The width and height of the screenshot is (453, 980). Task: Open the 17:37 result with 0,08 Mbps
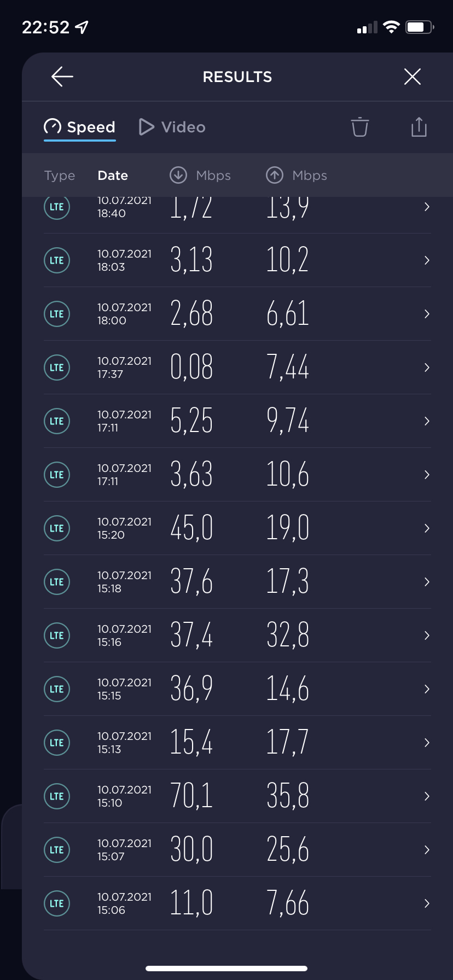pos(237,367)
